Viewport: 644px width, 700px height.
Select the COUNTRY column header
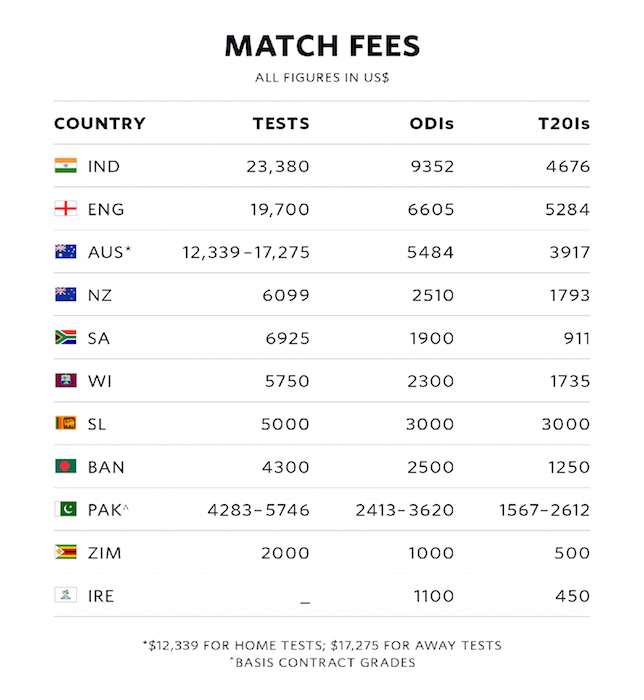(x=100, y=124)
